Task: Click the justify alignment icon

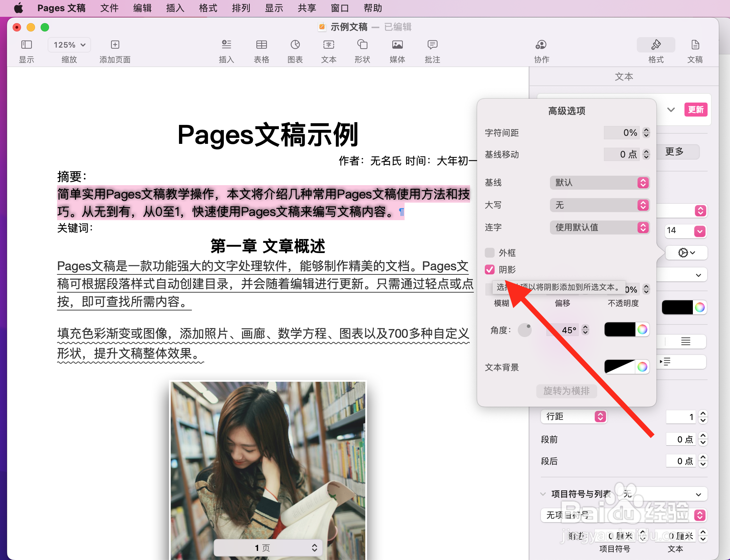Action: click(x=686, y=341)
